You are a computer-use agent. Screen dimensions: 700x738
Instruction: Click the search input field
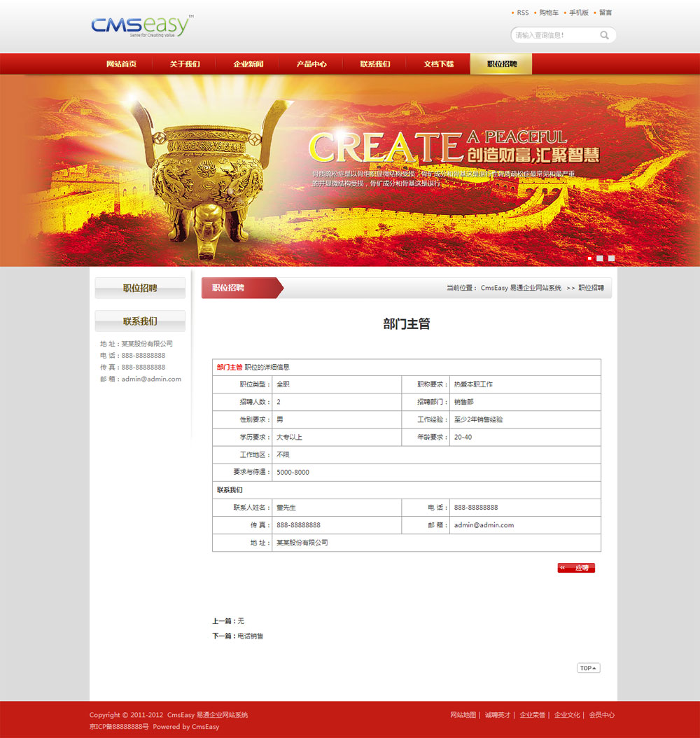click(x=554, y=35)
